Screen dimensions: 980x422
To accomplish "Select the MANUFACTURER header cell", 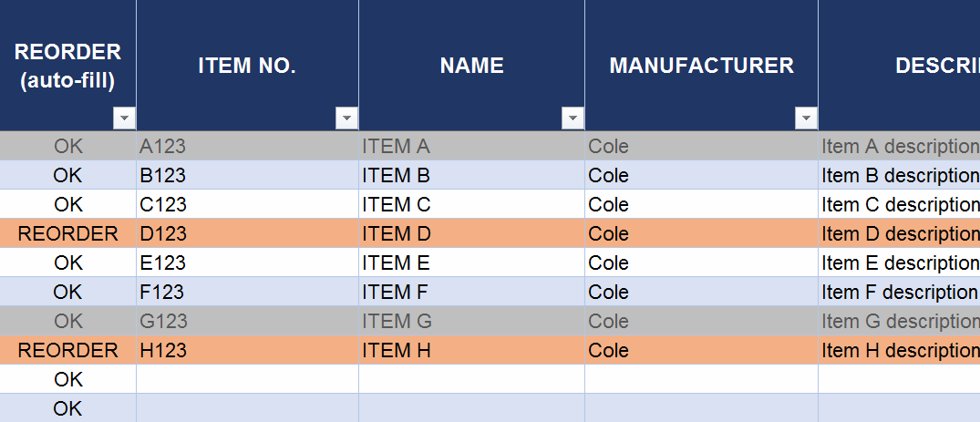I will point(701,65).
